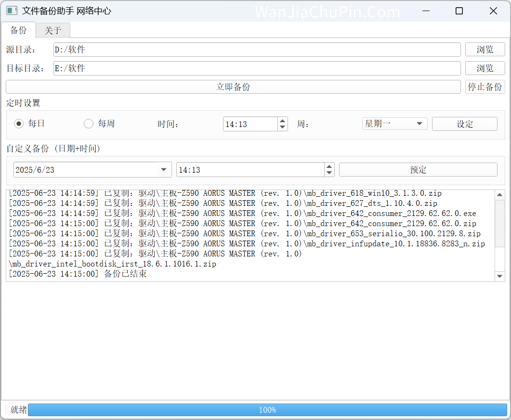
Task: Click log scrollbar down arrow
Action: tap(499, 277)
